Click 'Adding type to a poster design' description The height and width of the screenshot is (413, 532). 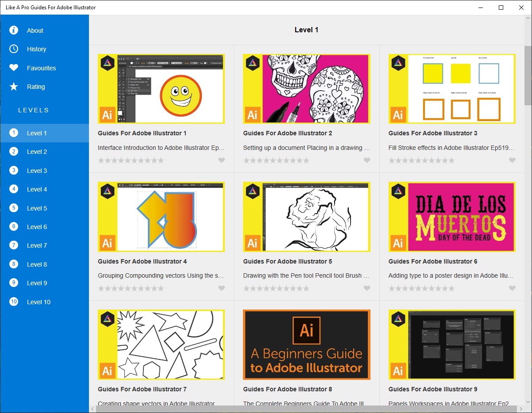click(x=451, y=275)
